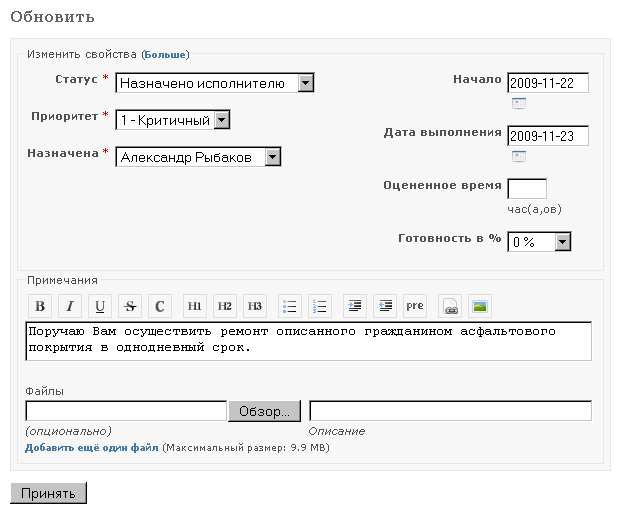Insert heading 1 with H1 button
This screenshot has width=621, height=514.
click(x=195, y=306)
